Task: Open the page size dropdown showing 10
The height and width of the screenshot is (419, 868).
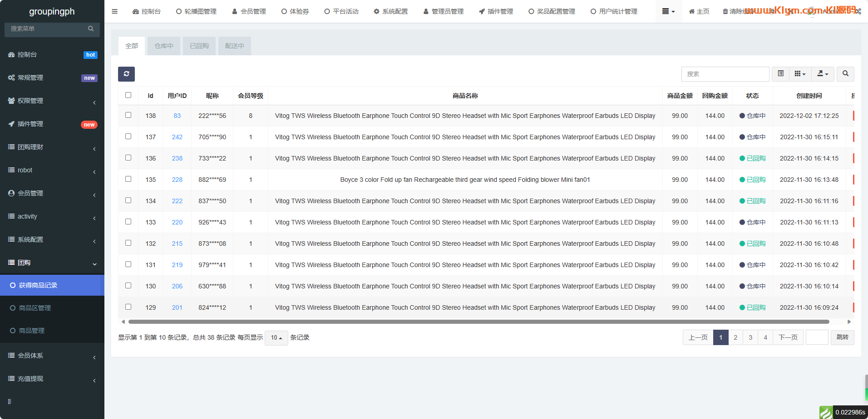Action: click(x=276, y=337)
